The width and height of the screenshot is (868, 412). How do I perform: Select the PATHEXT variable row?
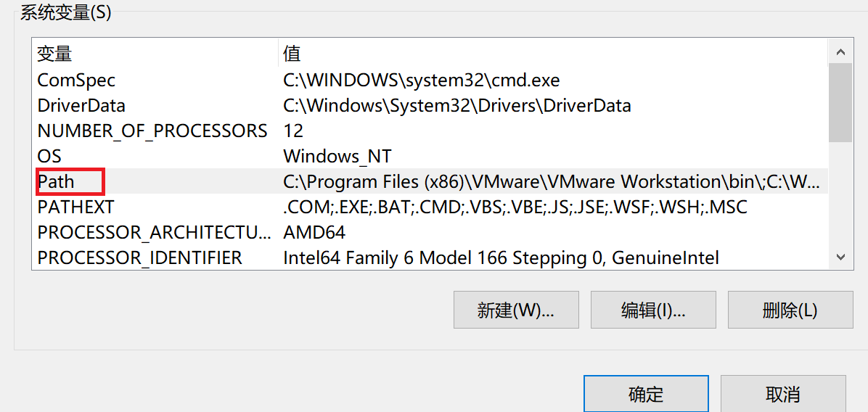[75, 207]
